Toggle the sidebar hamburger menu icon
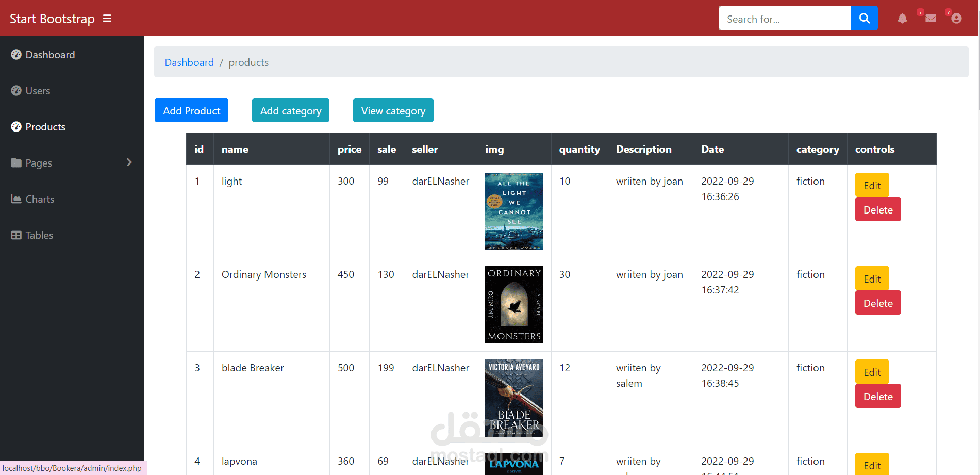Image resolution: width=980 pixels, height=475 pixels. coord(107,19)
